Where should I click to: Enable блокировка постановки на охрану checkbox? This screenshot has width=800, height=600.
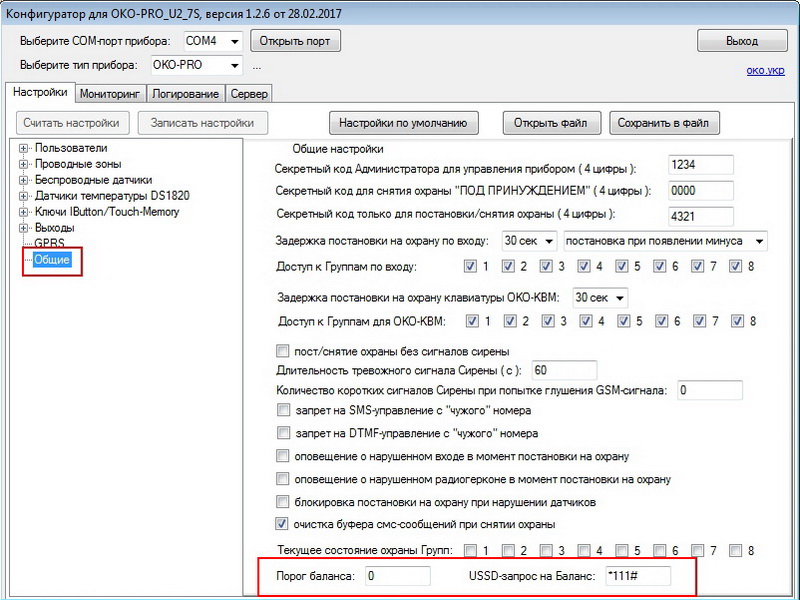tap(282, 502)
